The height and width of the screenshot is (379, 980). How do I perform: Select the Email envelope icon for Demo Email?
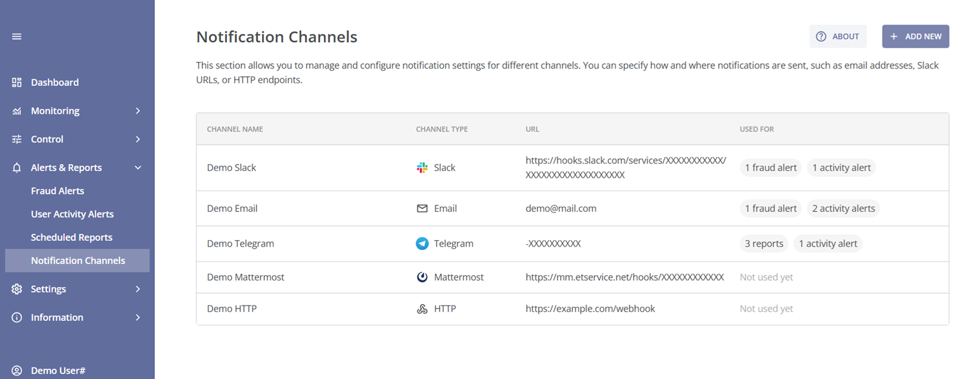click(421, 208)
